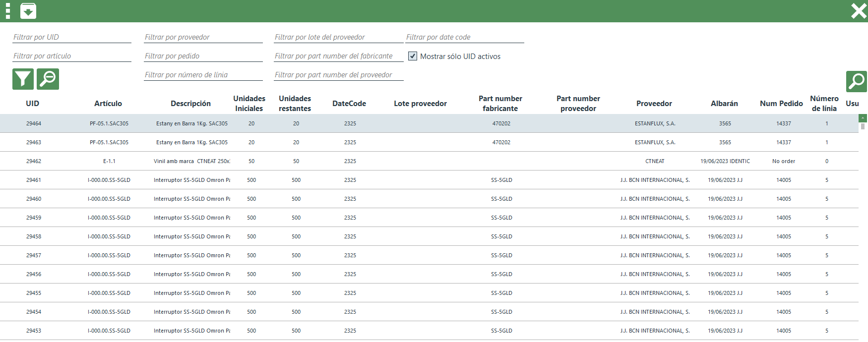Viewport: 868px width, 342px height.
Task: Focus the 'Filtrar por UID' field
Action: coord(71,37)
